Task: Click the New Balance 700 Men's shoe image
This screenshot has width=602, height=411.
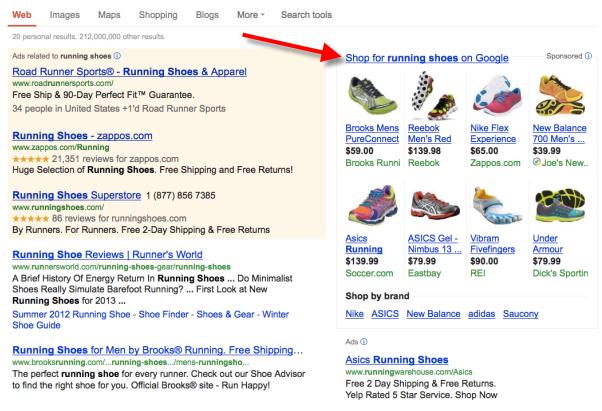Action: [560, 96]
